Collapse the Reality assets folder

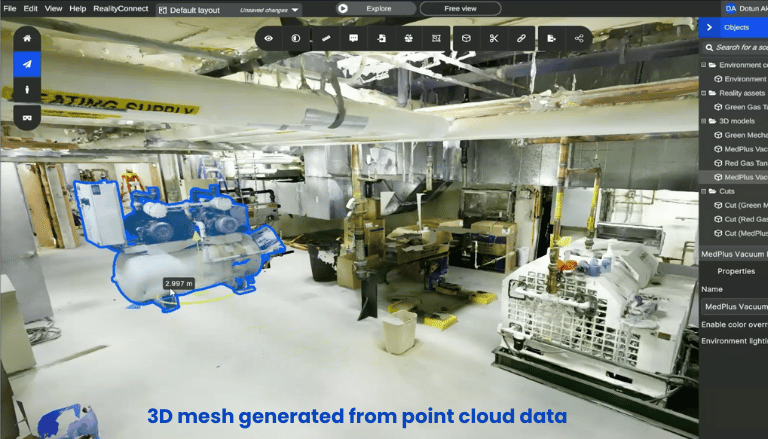[704, 93]
